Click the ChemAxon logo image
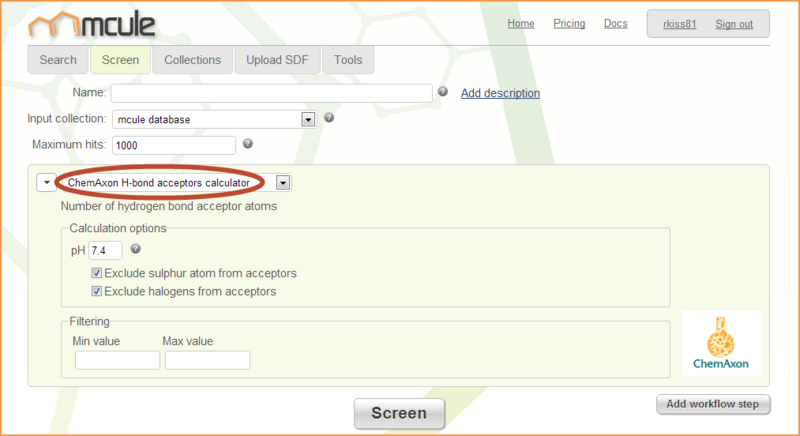The height and width of the screenshot is (436, 800). (x=720, y=343)
